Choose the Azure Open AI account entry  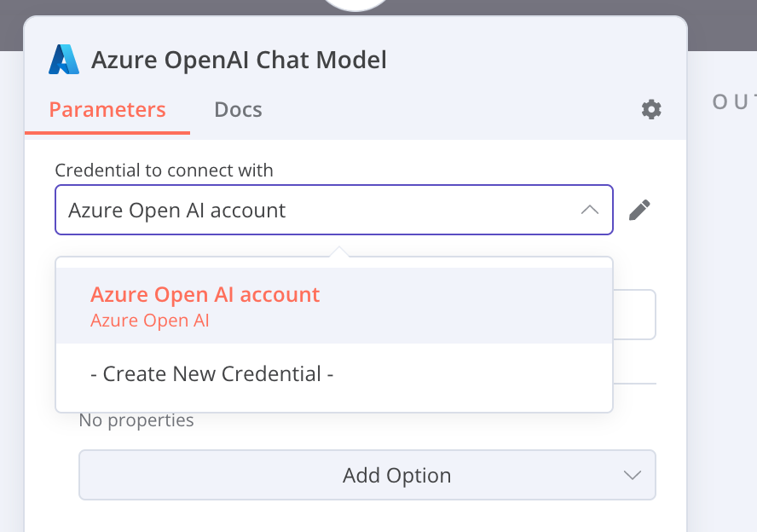tap(205, 294)
